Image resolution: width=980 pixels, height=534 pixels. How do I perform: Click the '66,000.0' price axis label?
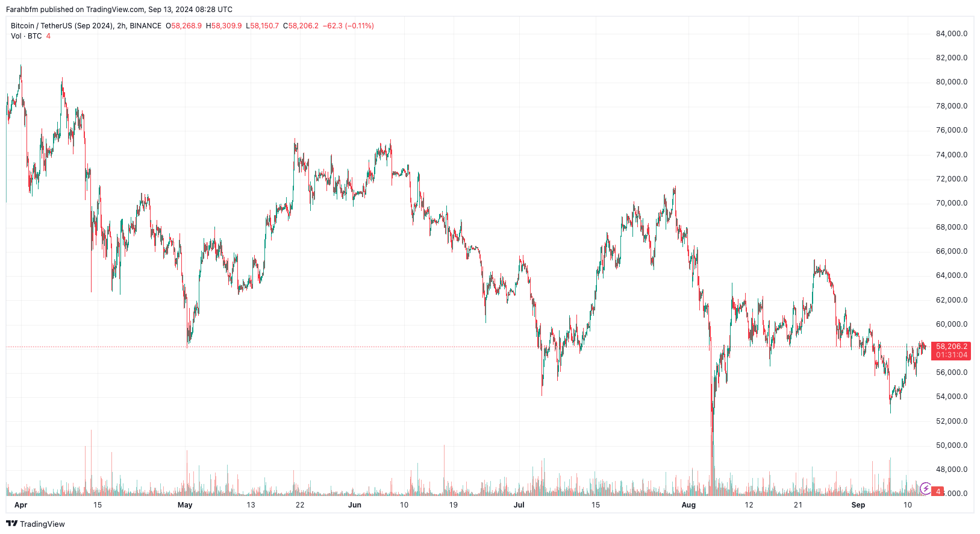tap(952, 251)
